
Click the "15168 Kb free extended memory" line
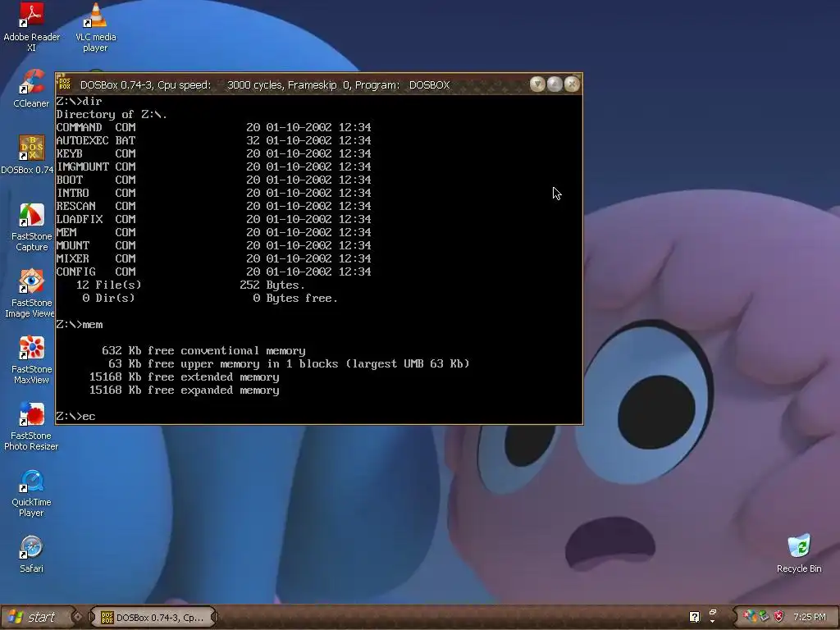pos(185,377)
